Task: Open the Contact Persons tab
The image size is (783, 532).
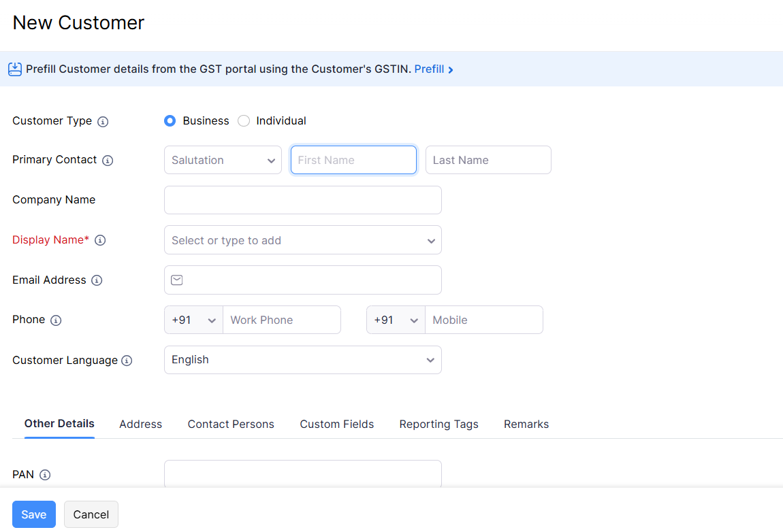Action: tap(231, 424)
